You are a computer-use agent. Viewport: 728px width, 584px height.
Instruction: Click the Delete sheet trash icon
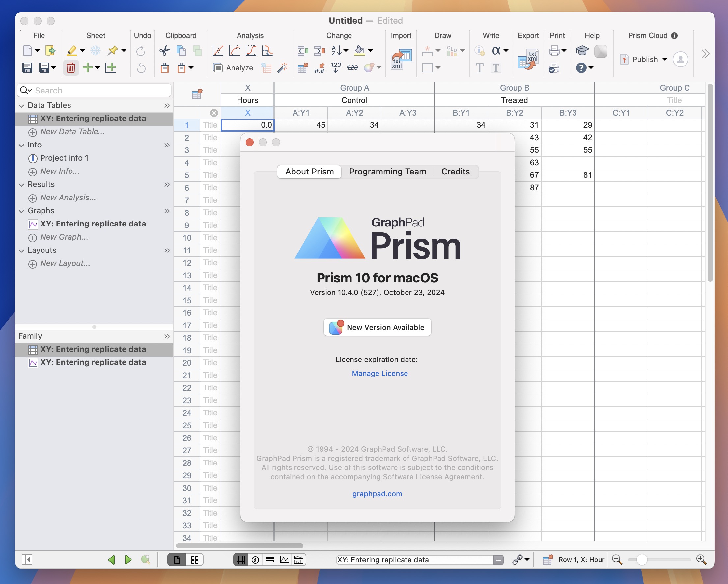tap(70, 68)
